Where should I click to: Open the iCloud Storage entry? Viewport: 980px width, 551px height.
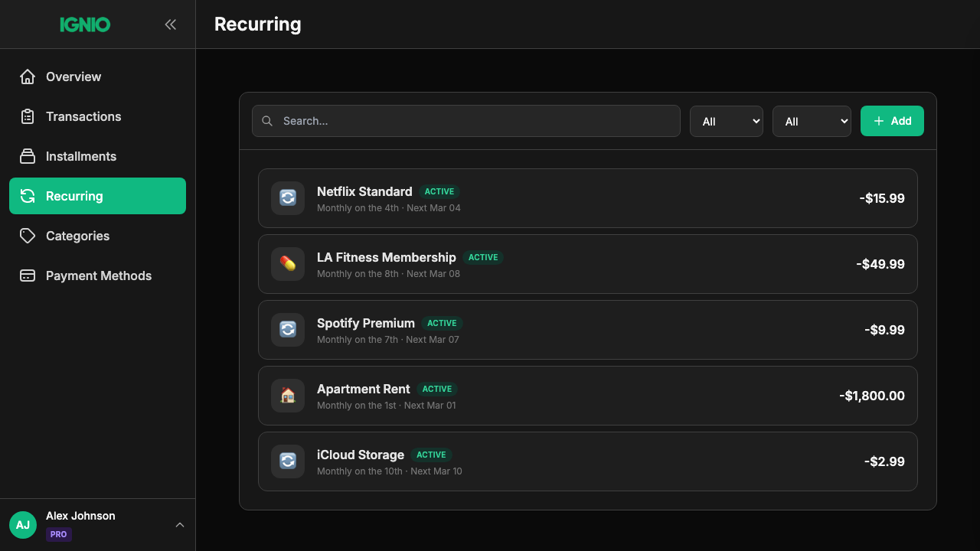tap(588, 461)
